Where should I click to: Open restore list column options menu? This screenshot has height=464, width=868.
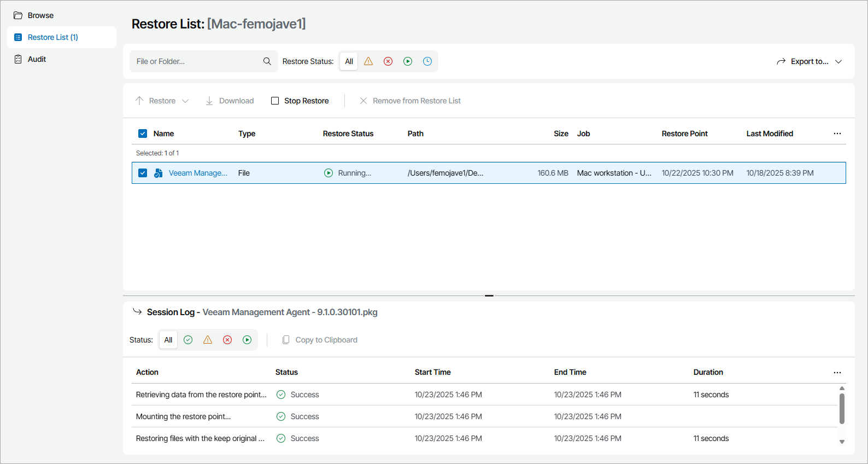837,134
